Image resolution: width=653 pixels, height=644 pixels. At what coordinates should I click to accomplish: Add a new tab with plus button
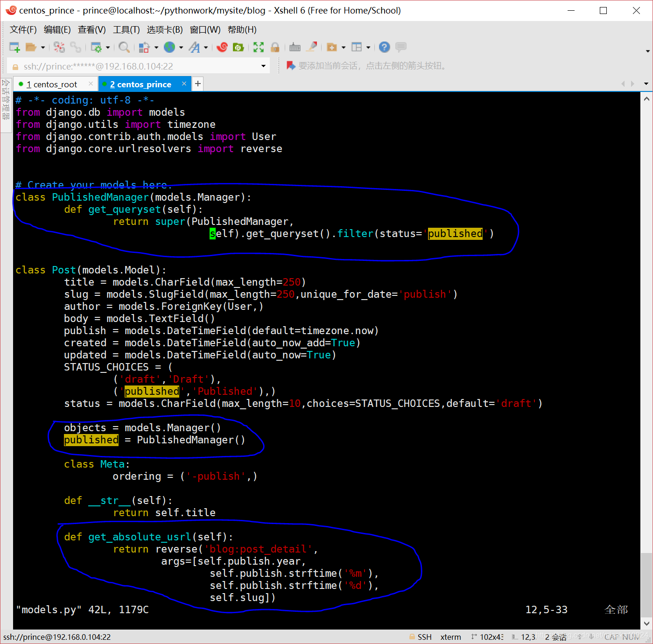pyautogui.click(x=198, y=84)
